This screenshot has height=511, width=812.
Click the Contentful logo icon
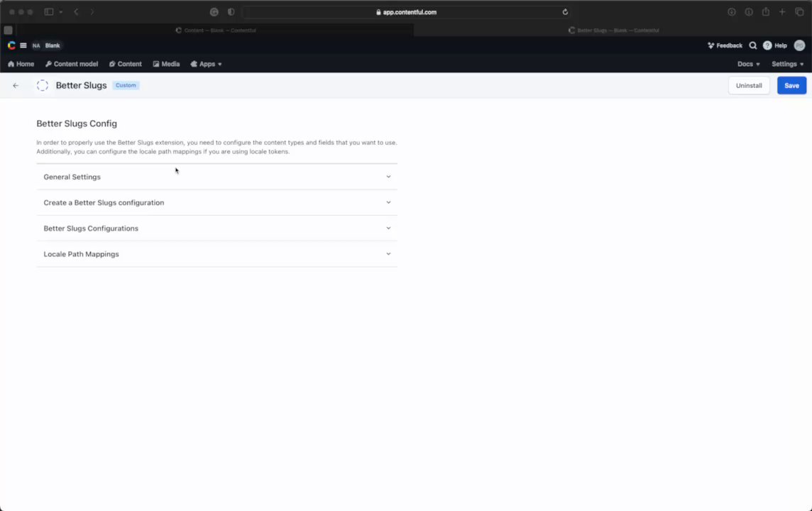pos(11,45)
